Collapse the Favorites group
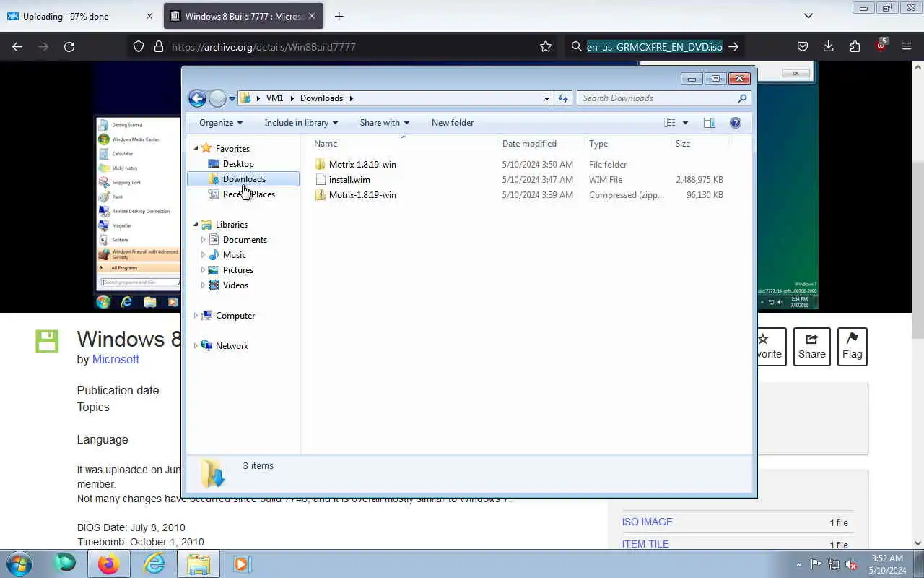 196,148
